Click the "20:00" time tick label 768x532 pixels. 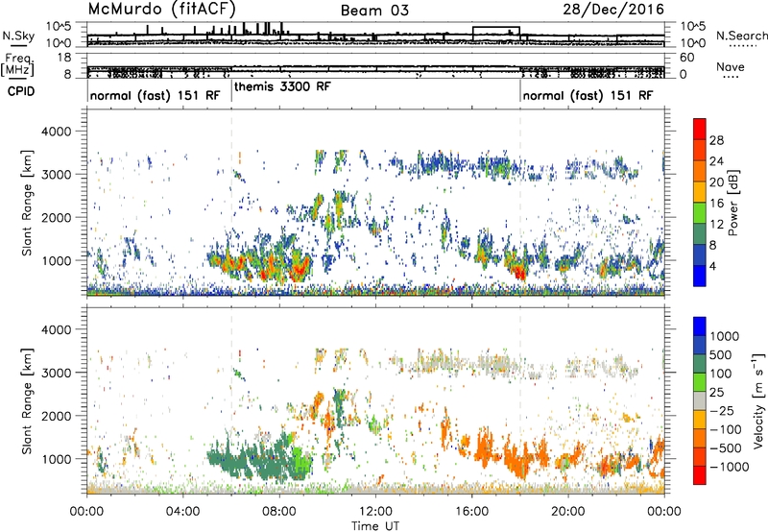(567, 512)
